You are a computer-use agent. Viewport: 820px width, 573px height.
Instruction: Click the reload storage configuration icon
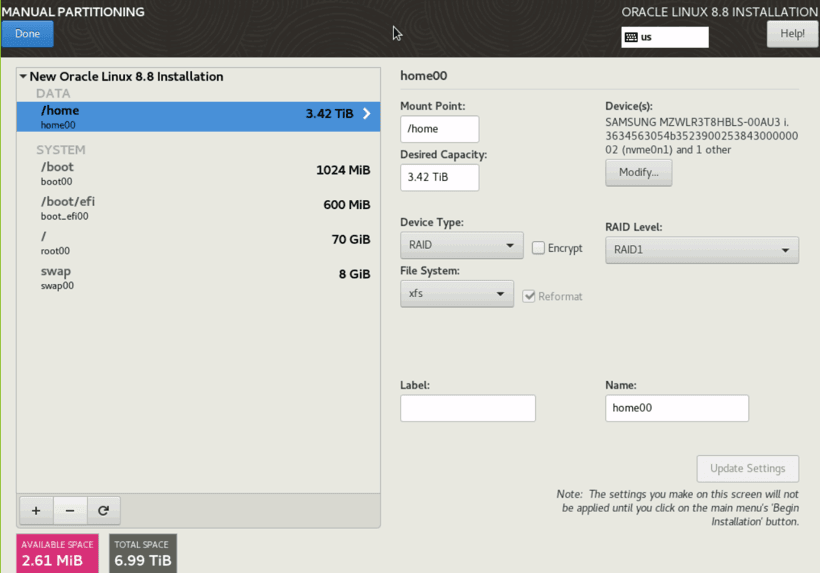point(104,510)
